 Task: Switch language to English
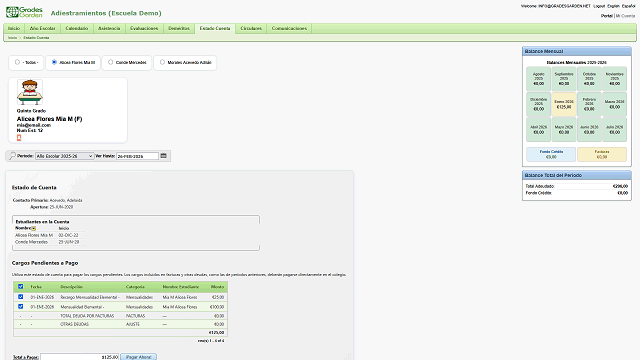pyautogui.click(x=613, y=6)
